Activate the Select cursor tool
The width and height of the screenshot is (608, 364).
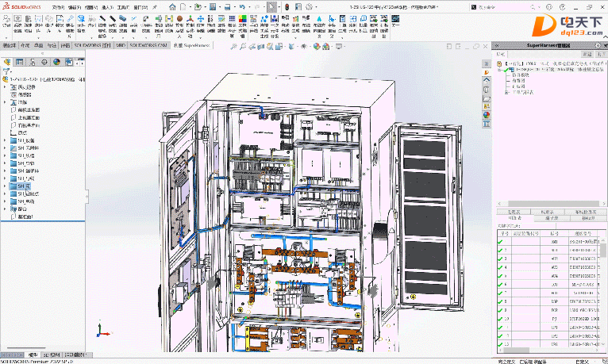point(272,7)
